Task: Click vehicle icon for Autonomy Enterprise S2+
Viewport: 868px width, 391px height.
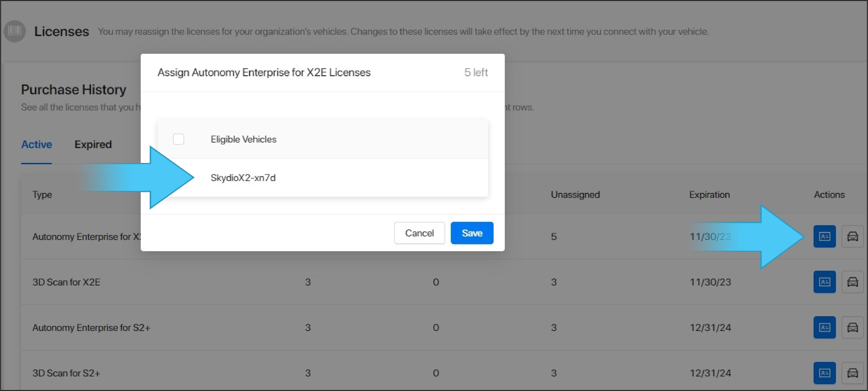Action: pyautogui.click(x=852, y=327)
